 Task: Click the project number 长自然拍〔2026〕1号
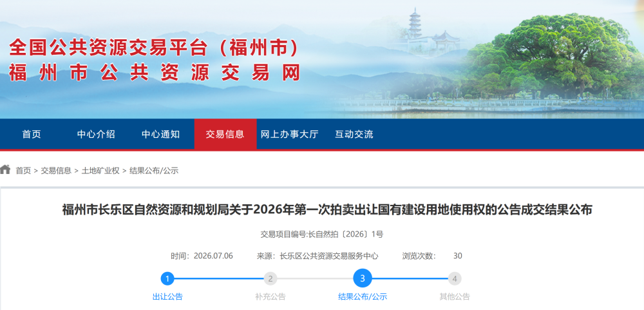tap(346, 235)
